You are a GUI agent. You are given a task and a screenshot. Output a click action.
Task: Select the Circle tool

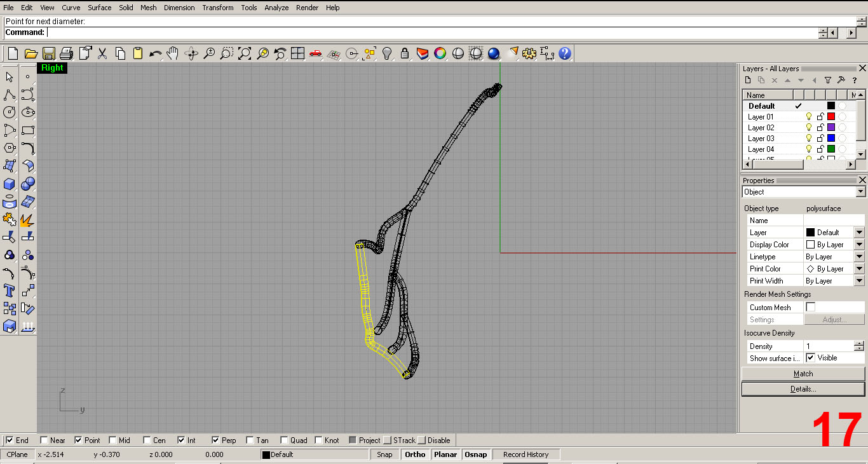10,113
